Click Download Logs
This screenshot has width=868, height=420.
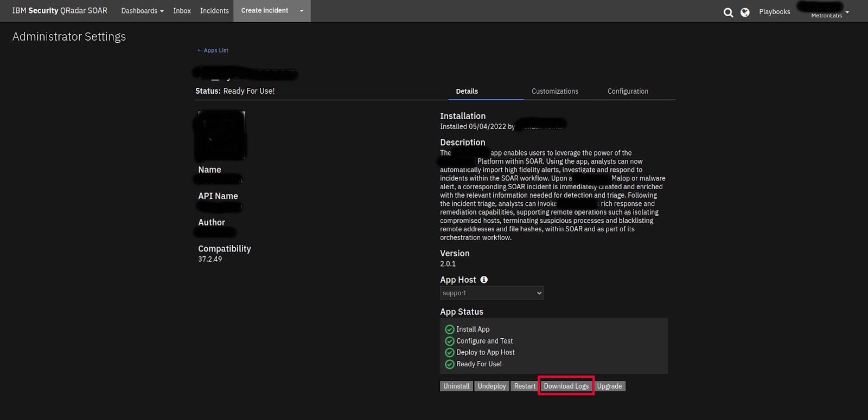[x=566, y=386]
